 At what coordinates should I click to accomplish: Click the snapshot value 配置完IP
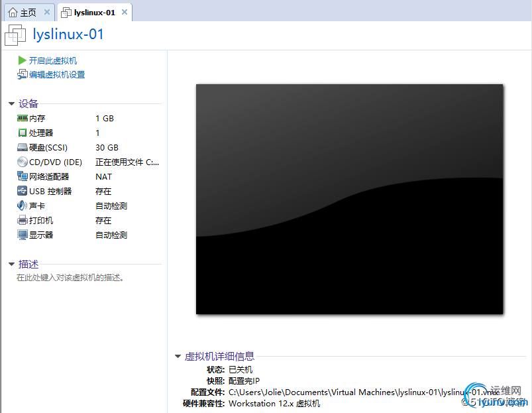244,381
